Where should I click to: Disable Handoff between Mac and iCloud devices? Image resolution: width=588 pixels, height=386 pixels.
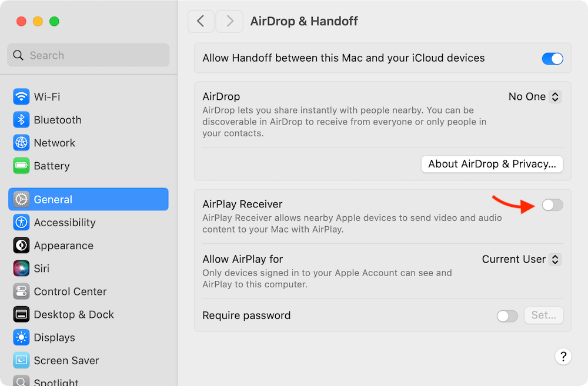pos(552,58)
